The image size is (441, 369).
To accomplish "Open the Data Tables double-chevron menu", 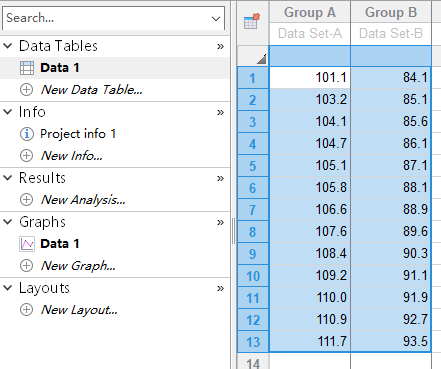I will click(x=220, y=46).
